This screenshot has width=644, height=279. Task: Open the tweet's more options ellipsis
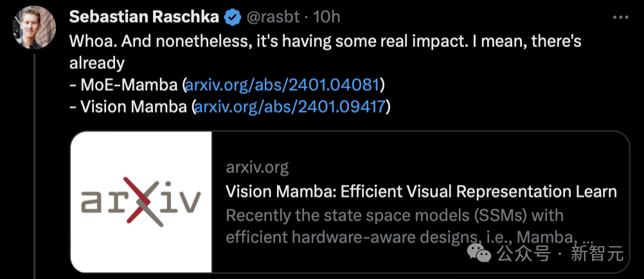[x=621, y=17]
